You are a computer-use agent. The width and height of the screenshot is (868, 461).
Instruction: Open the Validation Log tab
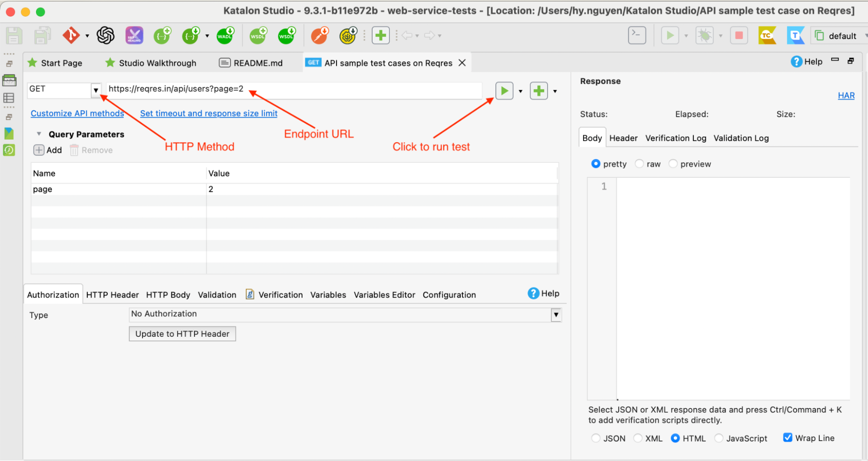coord(741,138)
